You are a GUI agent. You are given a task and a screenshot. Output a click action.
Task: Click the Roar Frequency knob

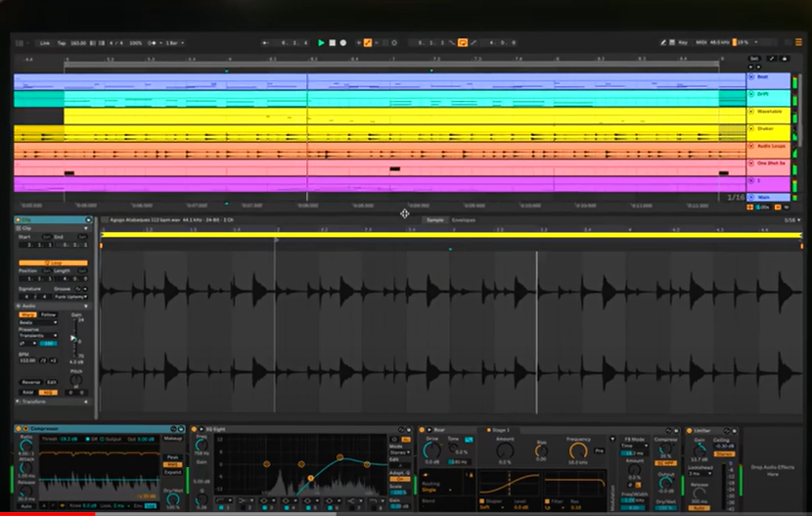pyautogui.click(x=578, y=450)
